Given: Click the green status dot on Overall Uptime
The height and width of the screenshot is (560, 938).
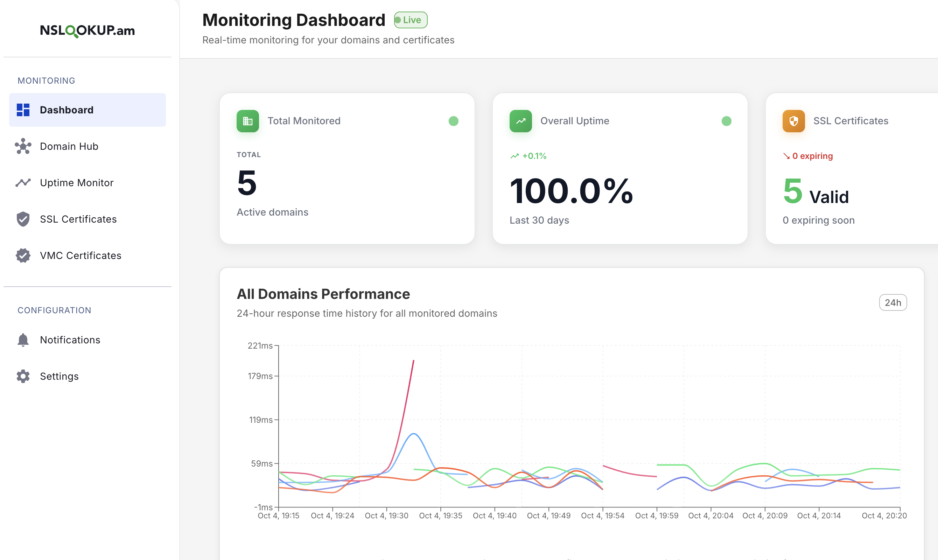Looking at the screenshot, I should point(726,121).
